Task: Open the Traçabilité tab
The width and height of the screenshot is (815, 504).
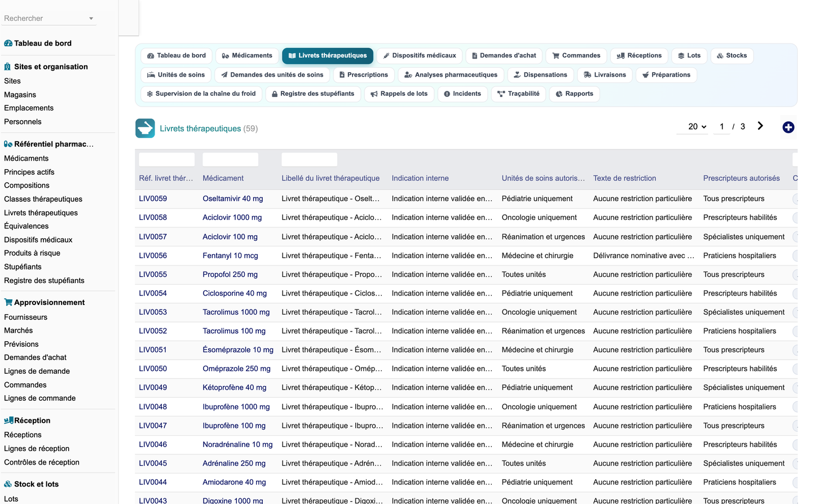Action: pyautogui.click(x=518, y=94)
